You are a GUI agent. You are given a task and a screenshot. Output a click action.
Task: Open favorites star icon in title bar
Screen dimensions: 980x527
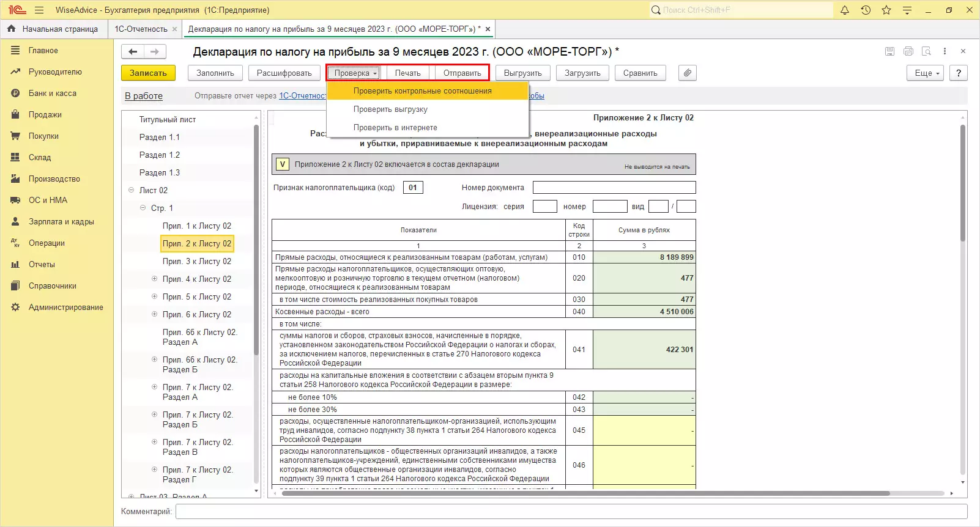886,10
